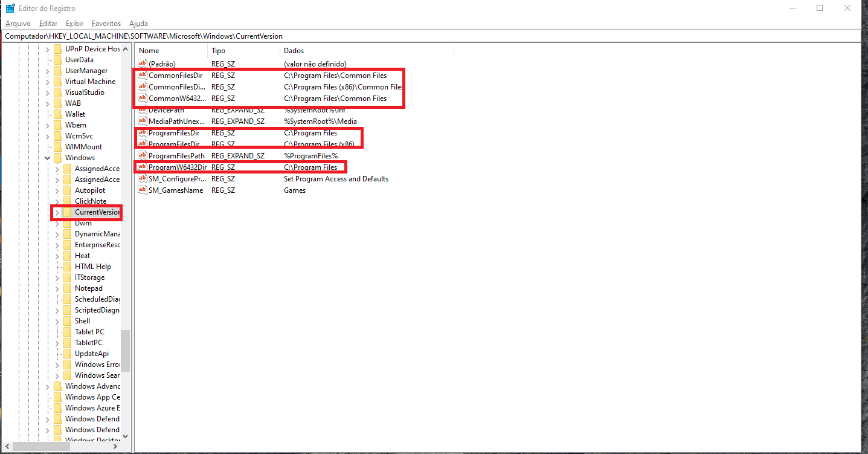Screen dimensions: 868x454
Task: Click the DevicePath value icon
Action: (143, 110)
